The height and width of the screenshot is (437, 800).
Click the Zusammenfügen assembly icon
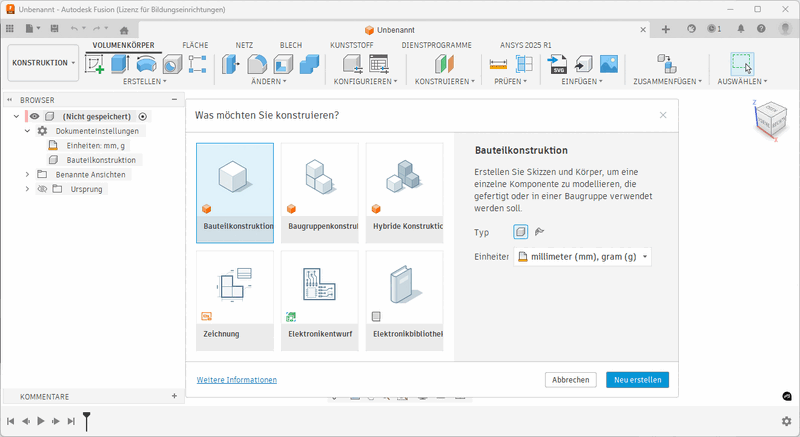665,63
